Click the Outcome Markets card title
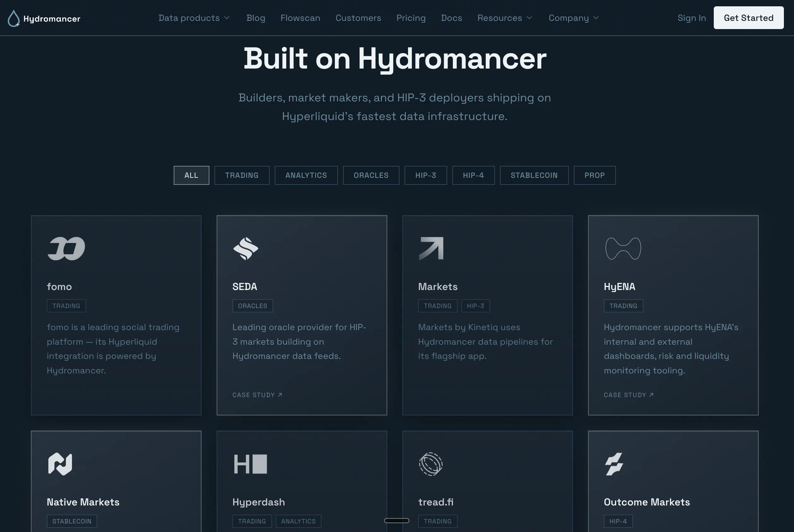Image resolution: width=794 pixels, height=532 pixels. pyautogui.click(x=647, y=502)
